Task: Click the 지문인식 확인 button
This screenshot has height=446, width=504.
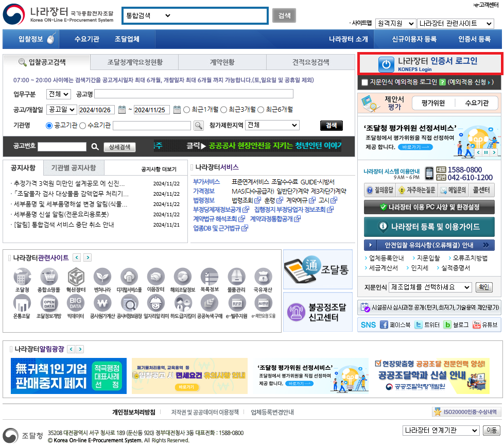Action: pyautogui.click(x=484, y=287)
